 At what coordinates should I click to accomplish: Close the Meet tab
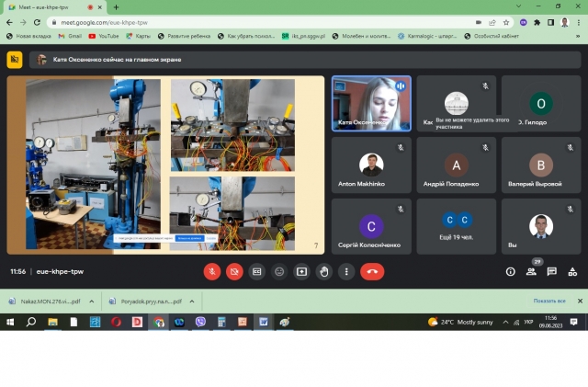pyautogui.click(x=100, y=7)
